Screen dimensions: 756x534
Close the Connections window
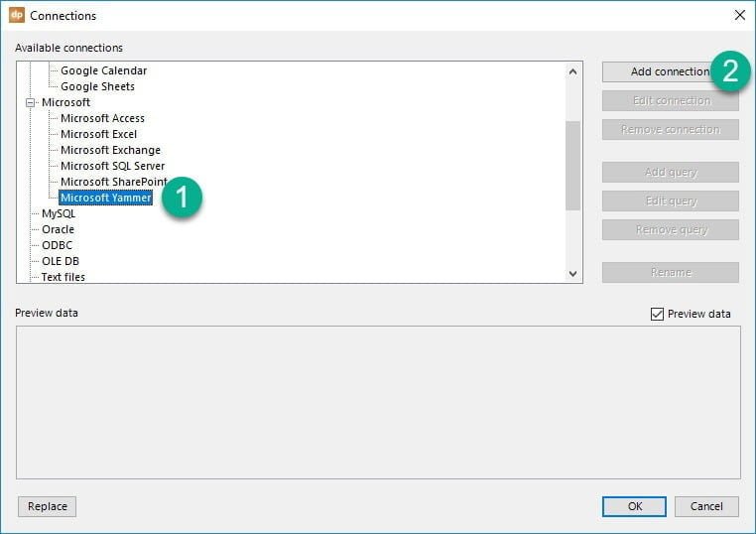tap(739, 16)
